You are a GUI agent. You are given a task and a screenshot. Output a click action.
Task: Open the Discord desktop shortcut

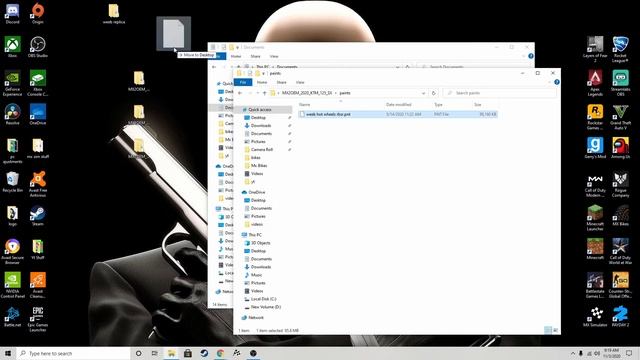12,13
